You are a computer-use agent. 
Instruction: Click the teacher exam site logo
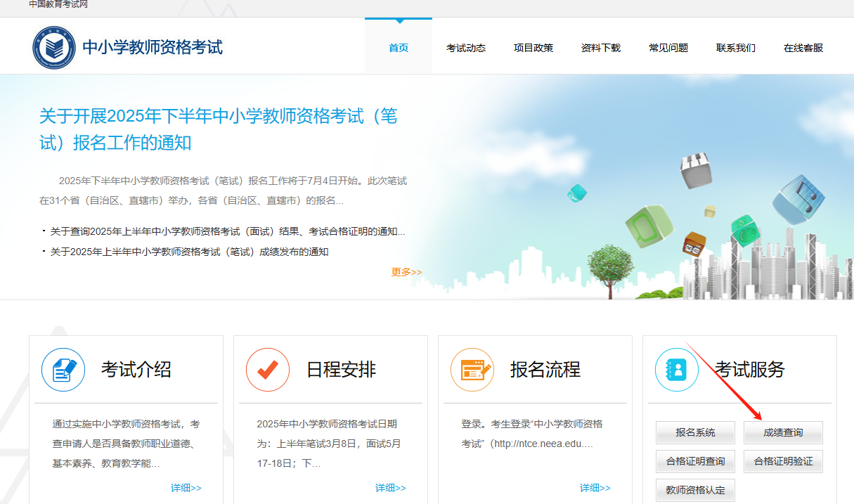[54, 48]
